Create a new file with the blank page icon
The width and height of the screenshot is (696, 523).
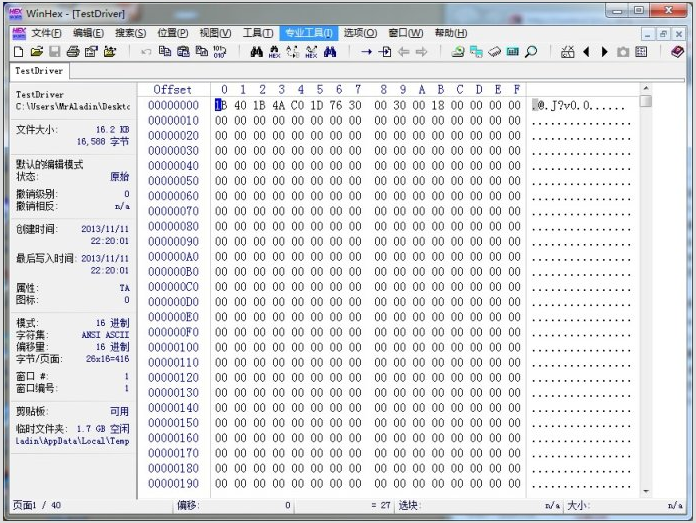(x=18, y=52)
